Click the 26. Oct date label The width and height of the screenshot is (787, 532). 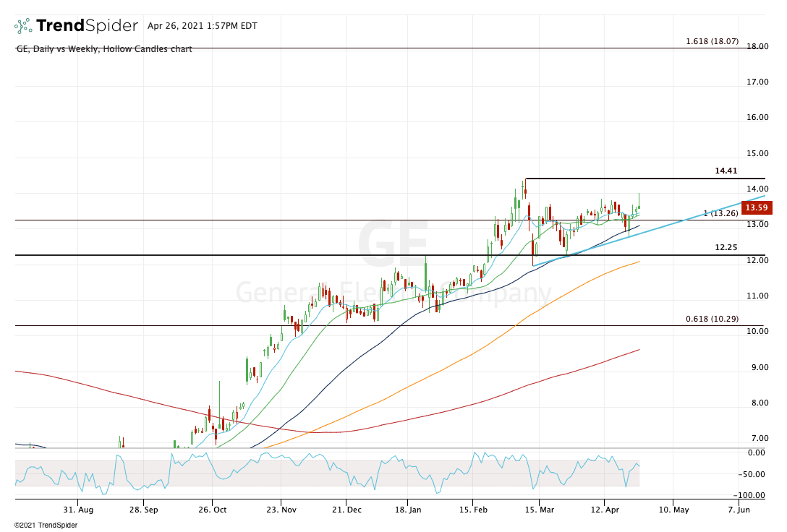coord(213,510)
